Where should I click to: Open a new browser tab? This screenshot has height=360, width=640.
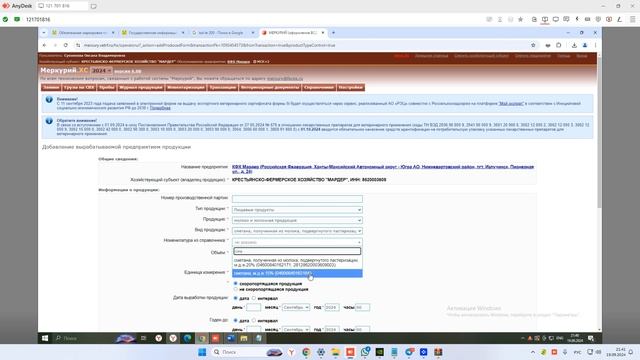pyautogui.click(x=333, y=33)
